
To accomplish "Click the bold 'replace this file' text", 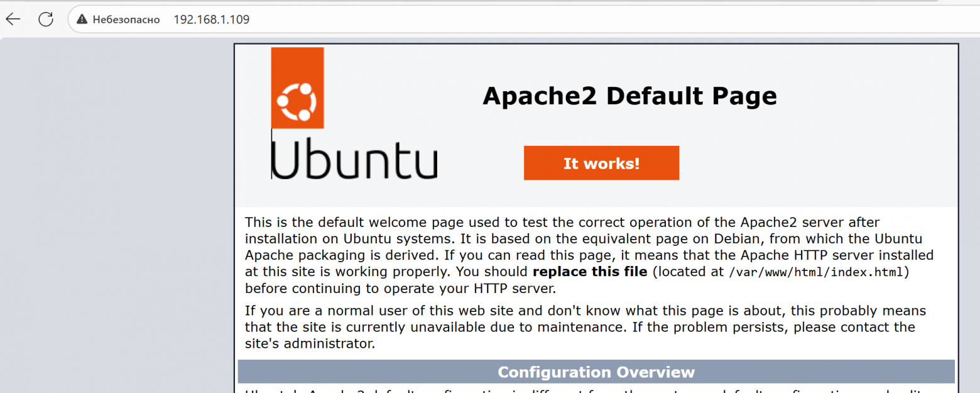I will coord(589,272).
